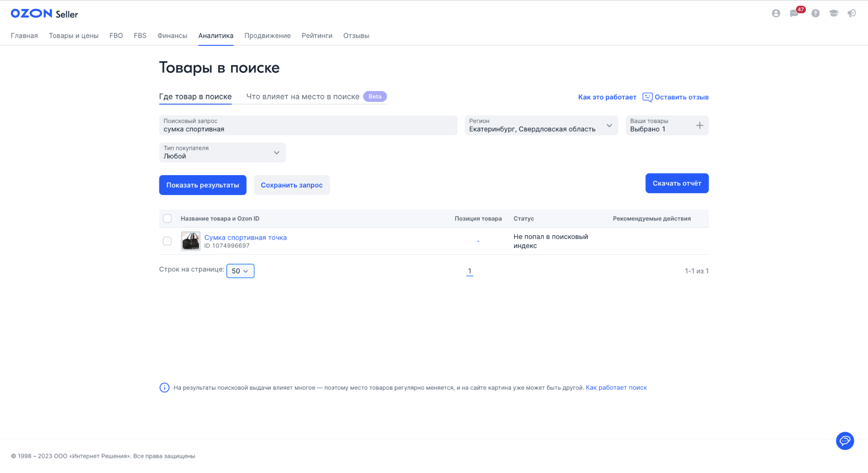This screenshot has width=868, height=473.
Task: Click the Ваши товары Выбрано 1 field
Action: coord(667,125)
